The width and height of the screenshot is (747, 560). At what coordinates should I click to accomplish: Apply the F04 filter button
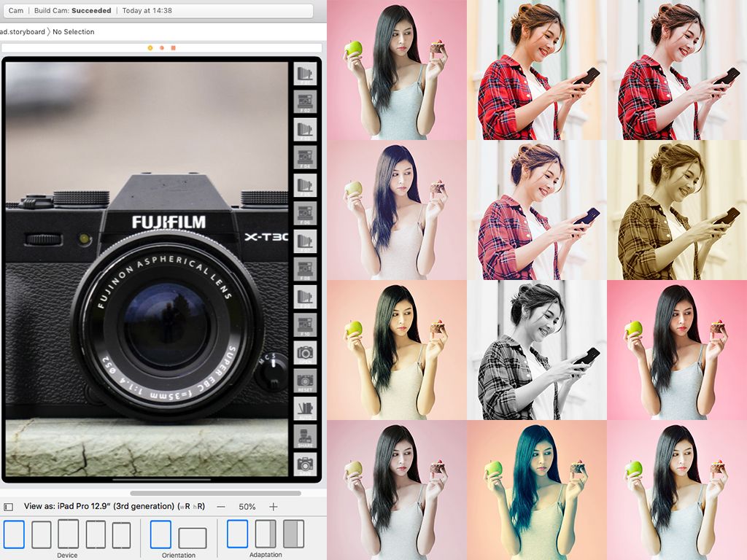pos(305,157)
